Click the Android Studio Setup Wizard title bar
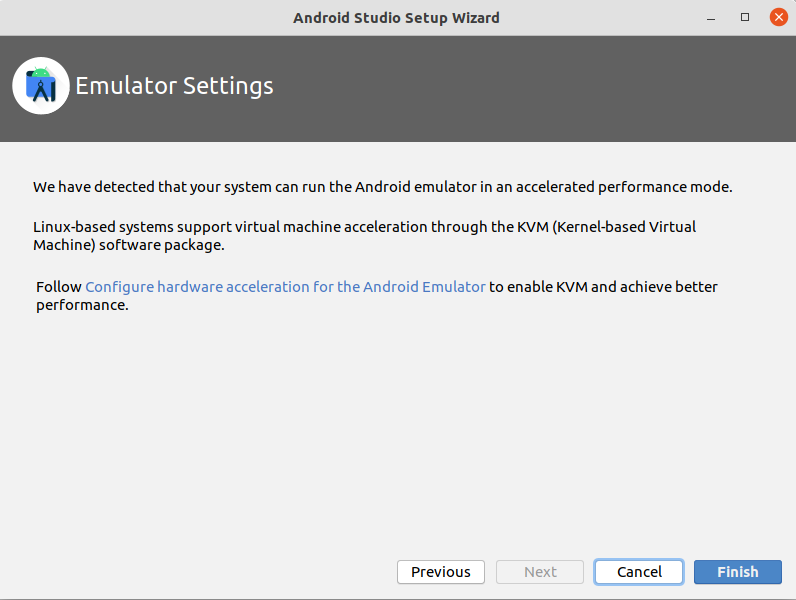 pos(396,17)
